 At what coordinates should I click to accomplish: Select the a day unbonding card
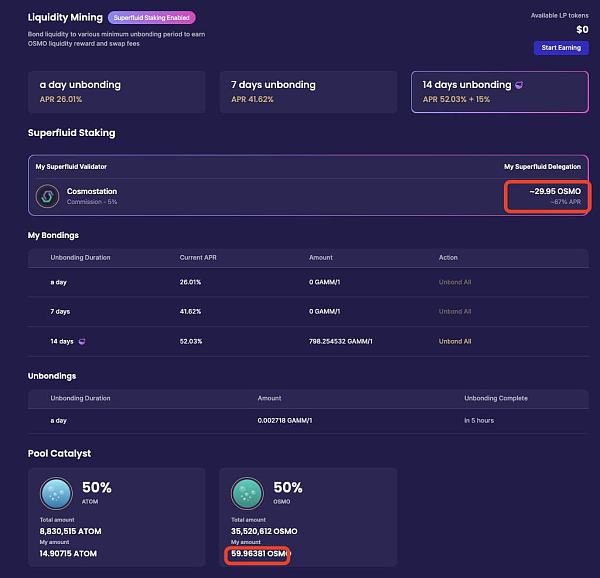click(114, 92)
